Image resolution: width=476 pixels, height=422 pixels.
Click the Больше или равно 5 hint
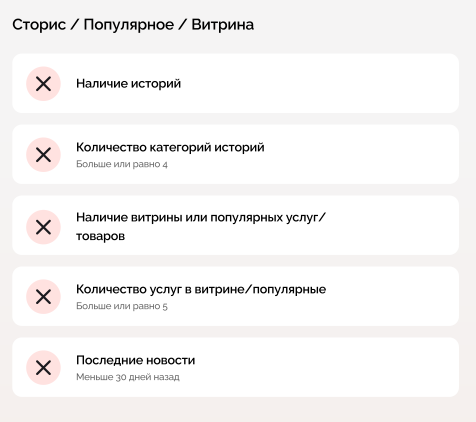pos(122,306)
